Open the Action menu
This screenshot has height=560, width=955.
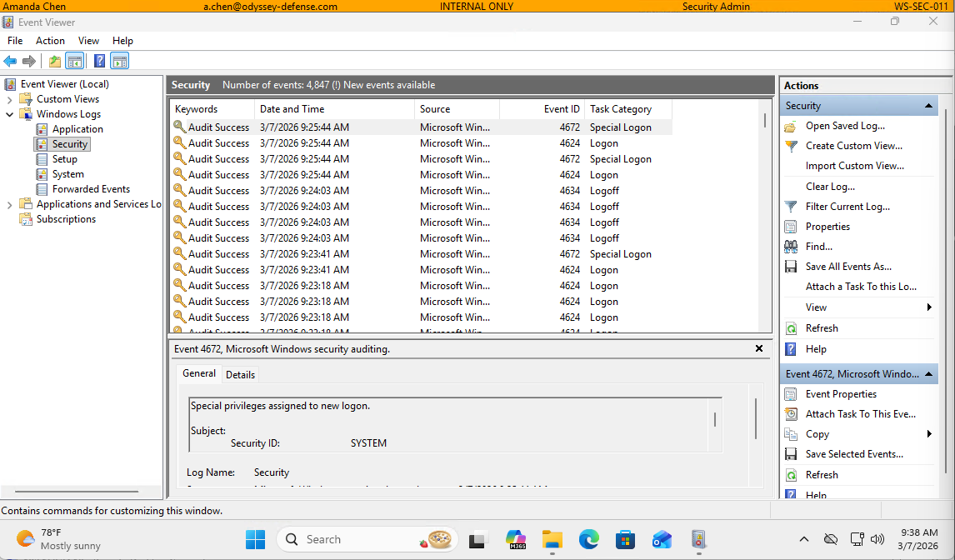click(50, 40)
